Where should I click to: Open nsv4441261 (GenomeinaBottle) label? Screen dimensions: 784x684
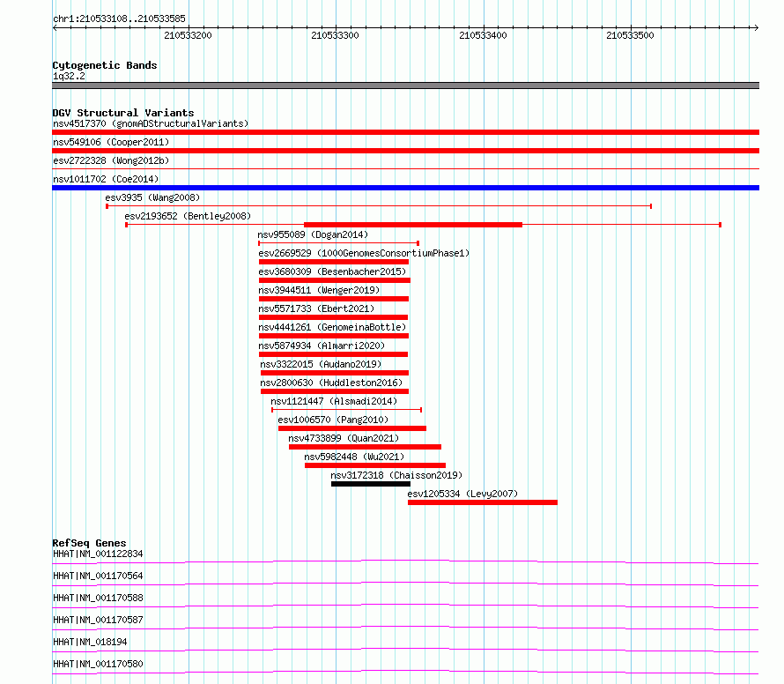tap(332, 327)
